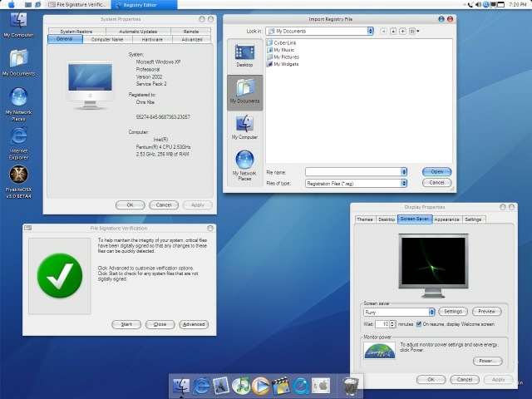
Task: Click iMovie clapperboard icon in the dock
Action: click(281, 386)
